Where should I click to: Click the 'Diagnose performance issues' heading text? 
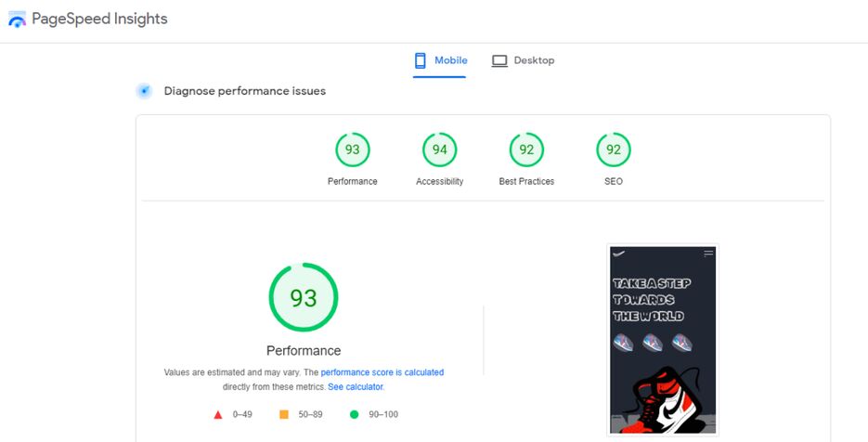(244, 91)
